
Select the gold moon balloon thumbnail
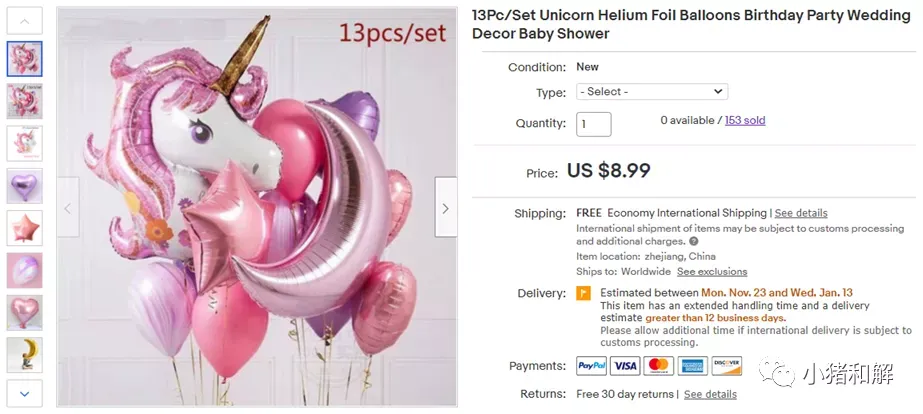pos(25,355)
